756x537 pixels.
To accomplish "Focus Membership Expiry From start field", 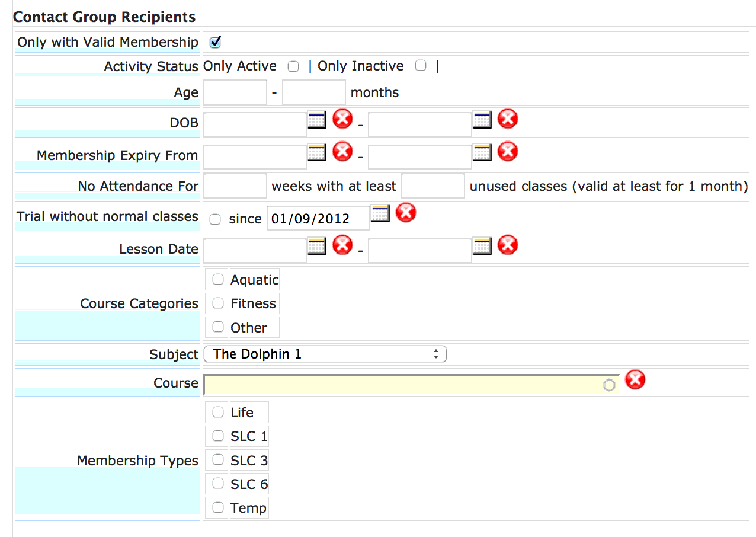I will [255, 157].
